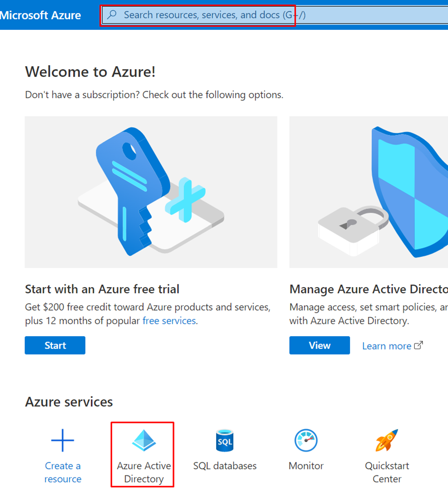Click the shield and padlock illustration
The image size is (448, 498).
(369, 192)
